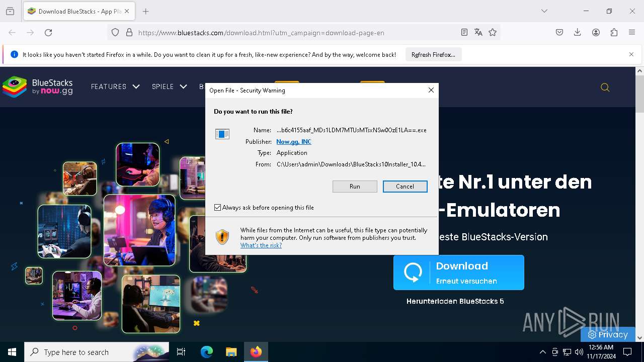Open File Explorer from the taskbar
644x362 pixels.
tap(231, 352)
